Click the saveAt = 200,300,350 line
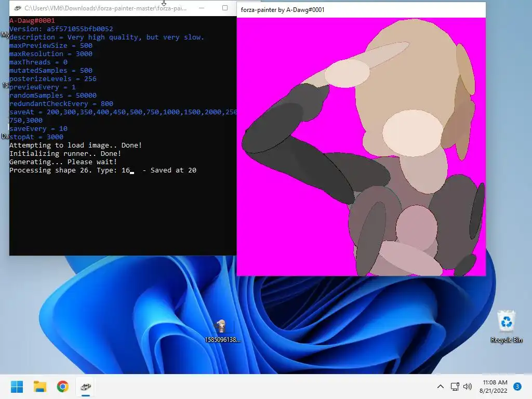The image size is (532, 399). [x=123, y=112]
